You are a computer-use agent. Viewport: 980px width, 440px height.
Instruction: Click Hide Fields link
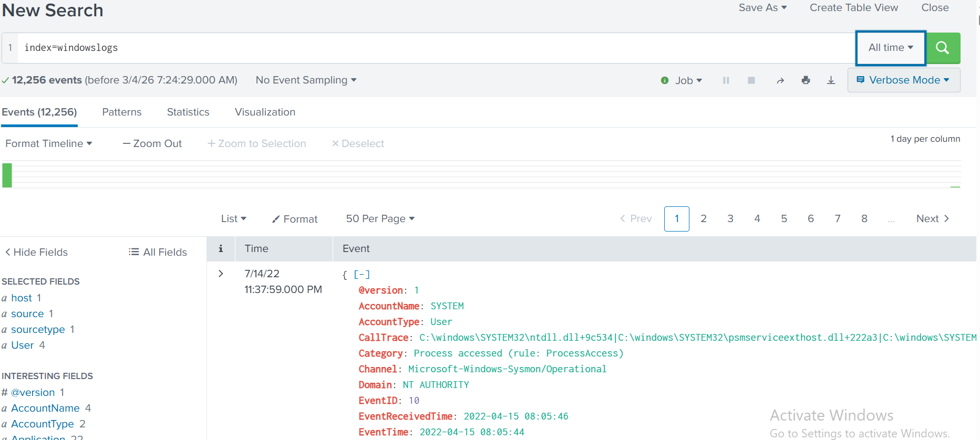[x=37, y=252]
